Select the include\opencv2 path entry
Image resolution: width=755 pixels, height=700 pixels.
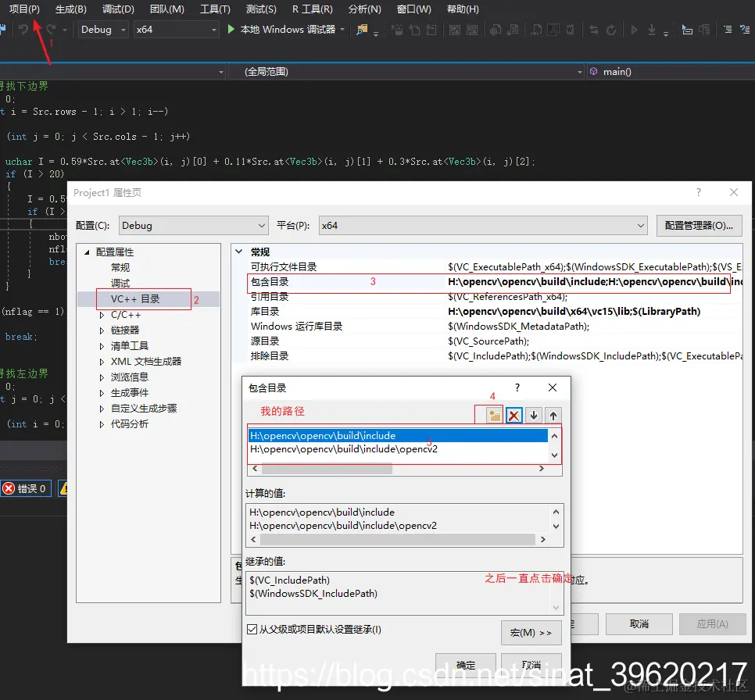[x=344, y=449]
